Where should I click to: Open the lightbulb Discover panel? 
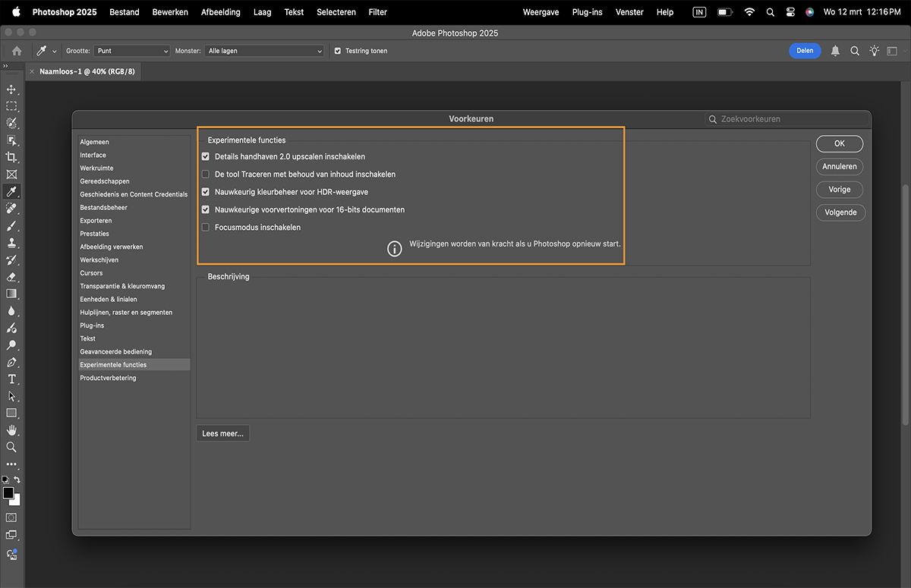click(x=875, y=51)
